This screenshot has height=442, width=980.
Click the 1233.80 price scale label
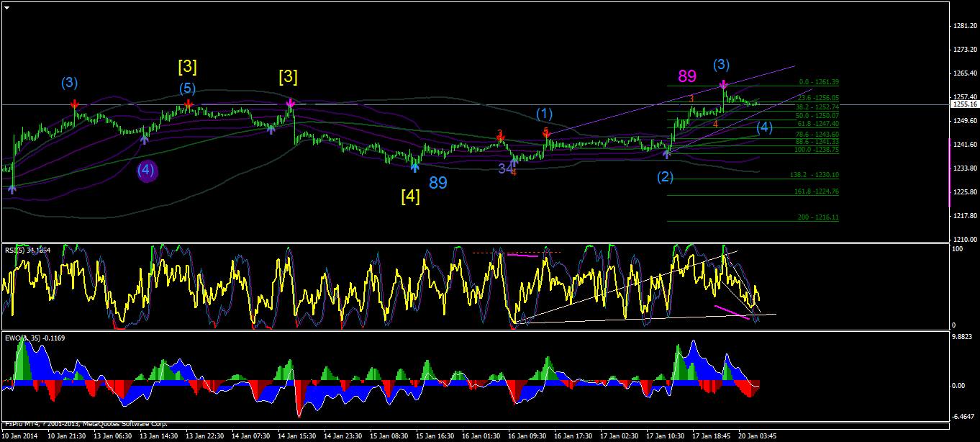point(963,168)
